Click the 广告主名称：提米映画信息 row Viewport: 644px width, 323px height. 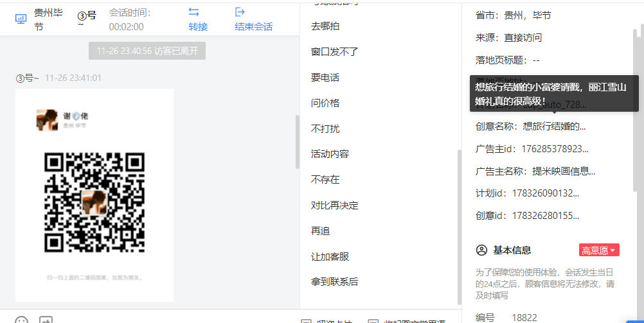pos(535,171)
